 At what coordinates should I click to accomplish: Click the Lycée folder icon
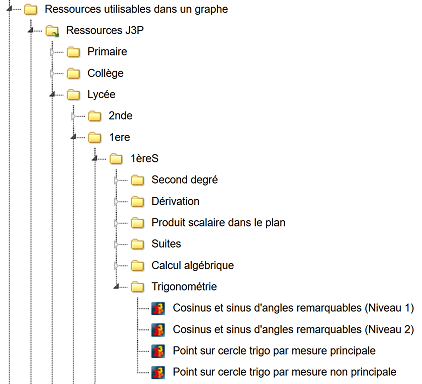click(x=73, y=95)
